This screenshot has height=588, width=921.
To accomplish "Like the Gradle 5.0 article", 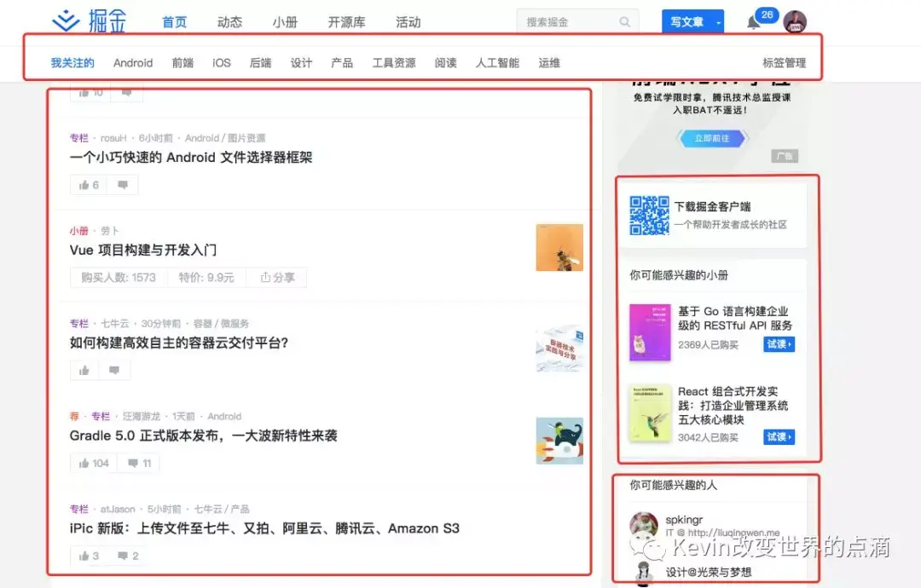I will tap(94, 463).
